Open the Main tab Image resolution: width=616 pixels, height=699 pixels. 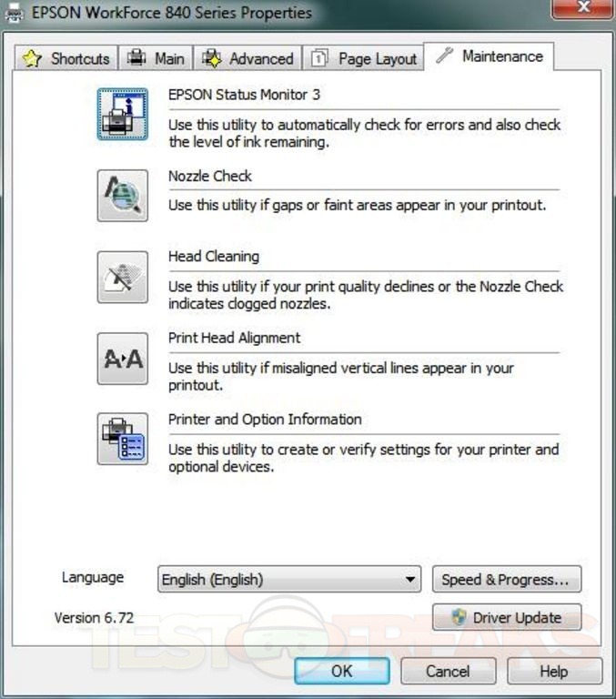pyautogui.click(x=156, y=58)
